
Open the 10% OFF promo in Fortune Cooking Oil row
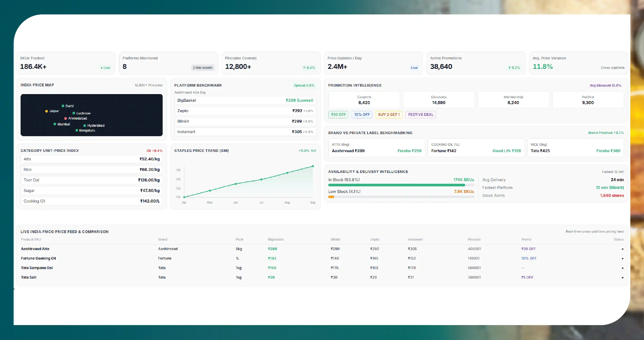point(529,258)
